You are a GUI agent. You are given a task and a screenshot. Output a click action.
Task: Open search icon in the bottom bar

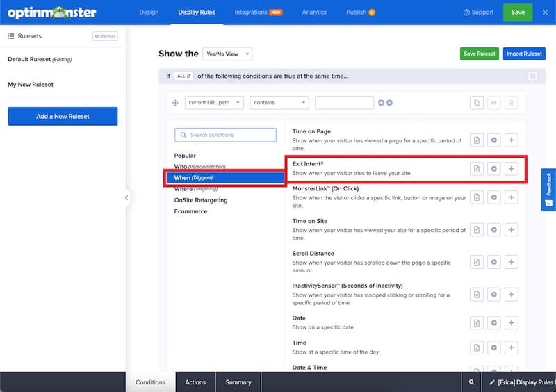coord(471,382)
